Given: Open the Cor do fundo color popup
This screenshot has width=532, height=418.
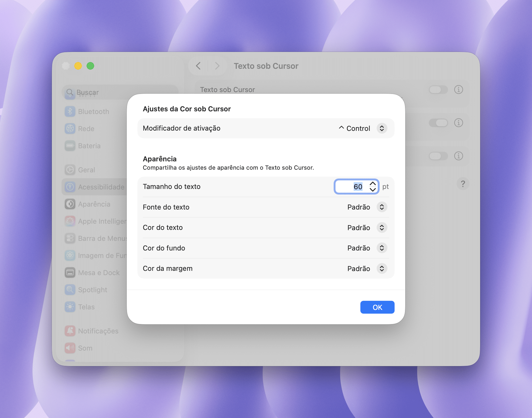Looking at the screenshot, I should pyautogui.click(x=382, y=248).
